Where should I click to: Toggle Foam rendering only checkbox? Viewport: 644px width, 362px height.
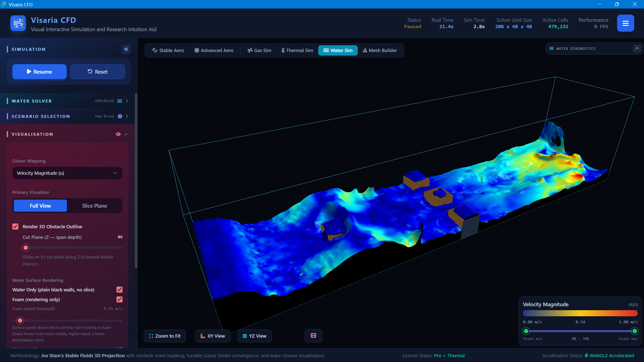119,299
